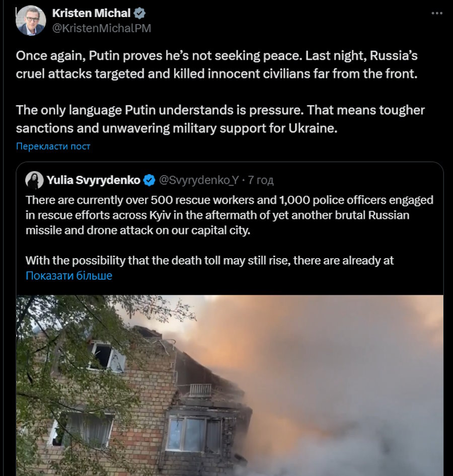453x476 pixels.
Task: Click the death toll sentence in quote
Action: tap(209, 261)
